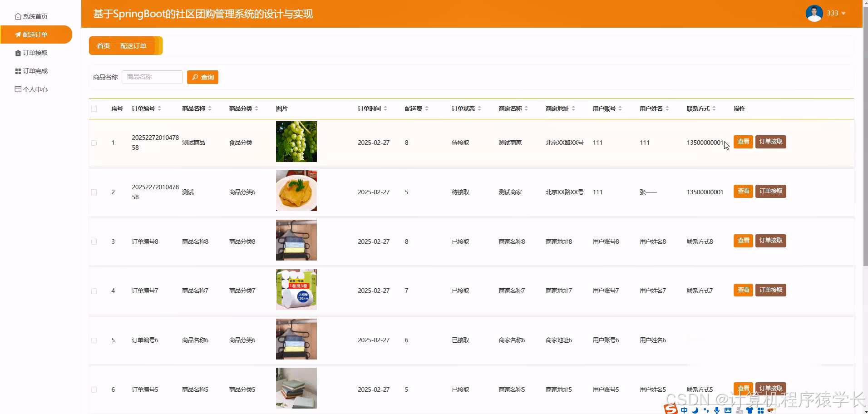
Task: Open 订单完成 sidebar menu
Action: pos(36,71)
